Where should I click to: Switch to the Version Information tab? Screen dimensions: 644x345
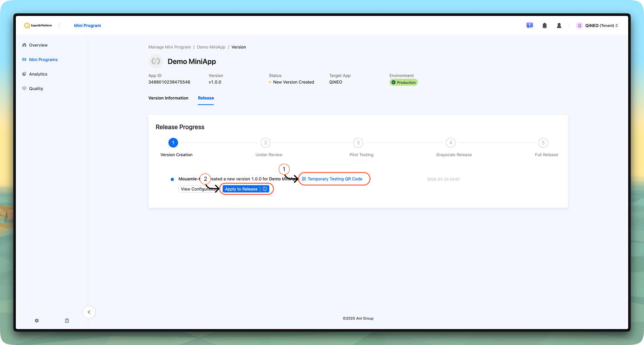tap(168, 98)
